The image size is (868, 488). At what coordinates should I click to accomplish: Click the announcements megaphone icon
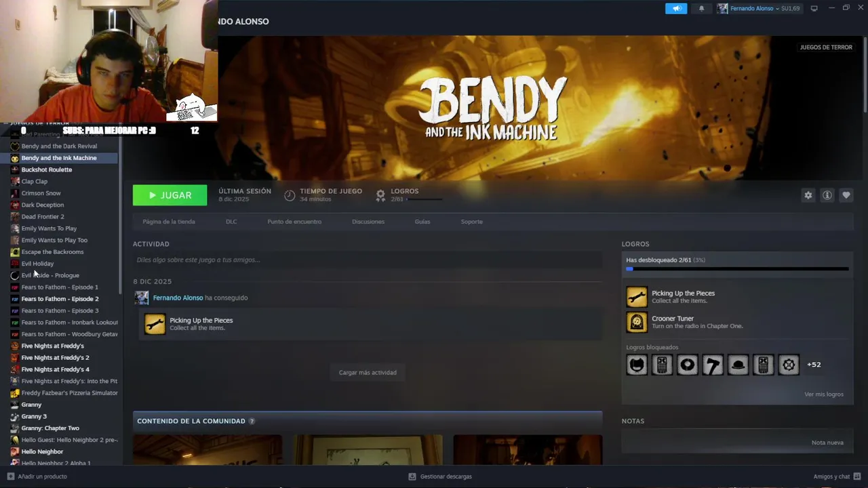pyautogui.click(x=676, y=8)
